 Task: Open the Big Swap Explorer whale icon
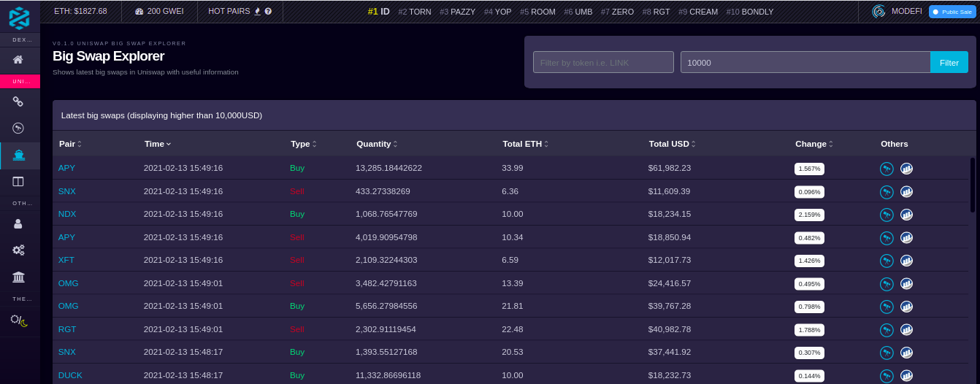(18, 154)
